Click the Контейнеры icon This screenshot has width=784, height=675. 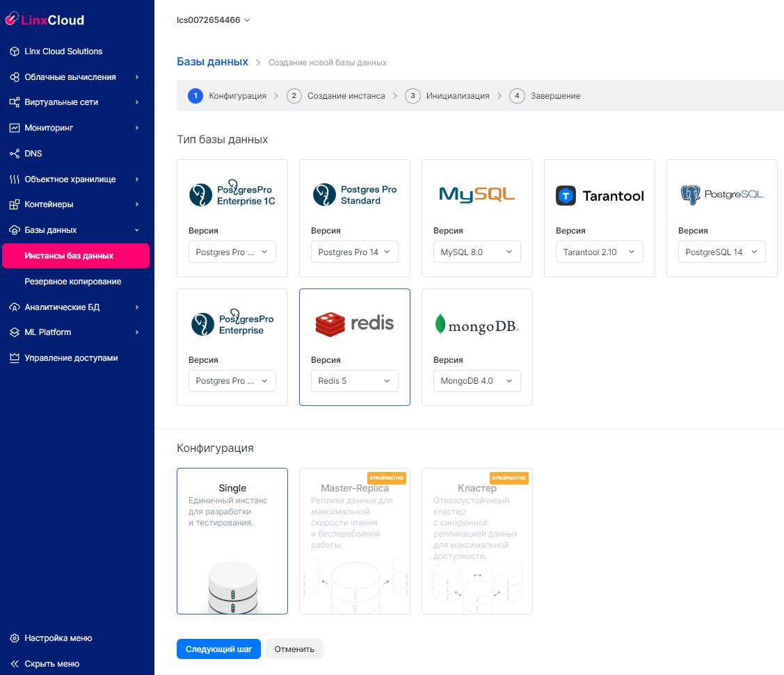click(15, 204)
